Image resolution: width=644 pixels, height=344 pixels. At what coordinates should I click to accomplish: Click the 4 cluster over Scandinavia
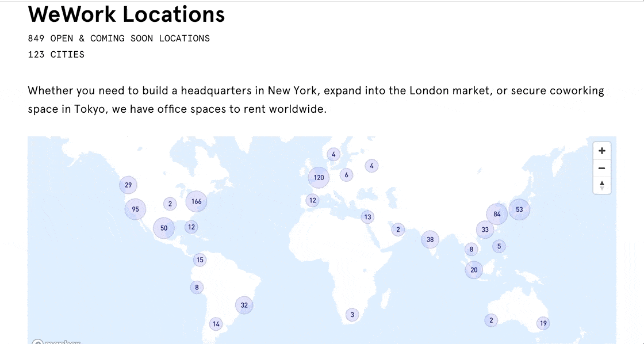tap(333, 155)
